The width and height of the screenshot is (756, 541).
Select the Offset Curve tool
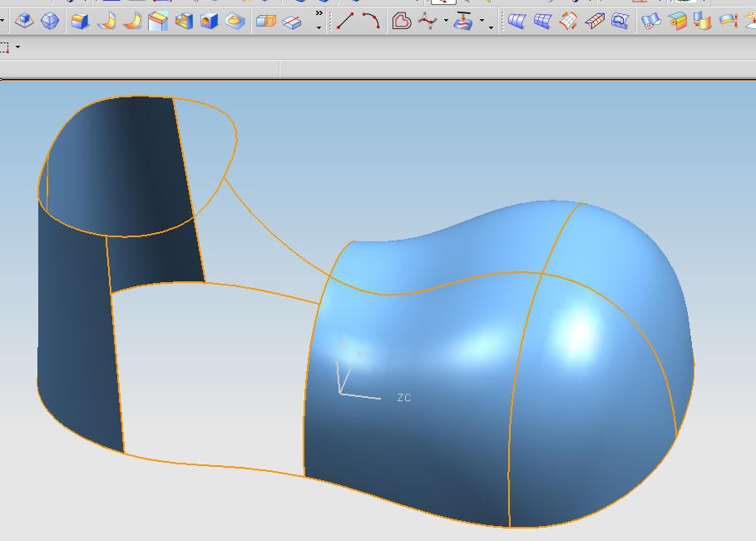[x=401, y=22]
